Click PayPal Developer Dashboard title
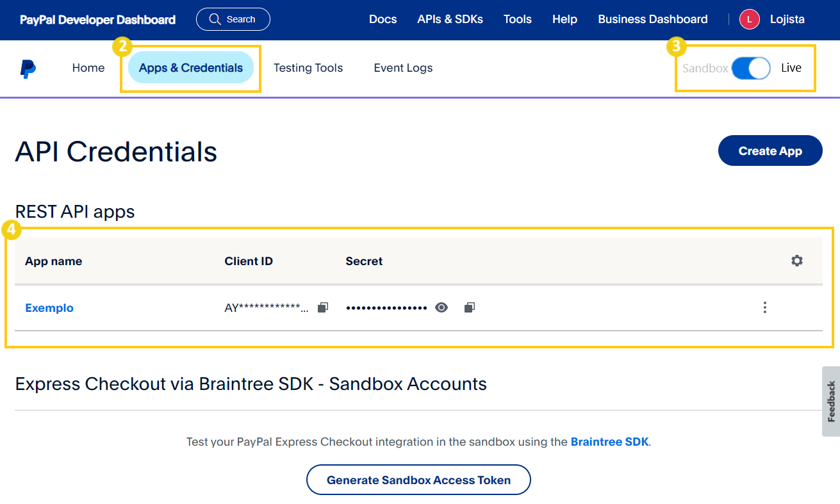The image size is (840, 504). (x=97, y=20)
